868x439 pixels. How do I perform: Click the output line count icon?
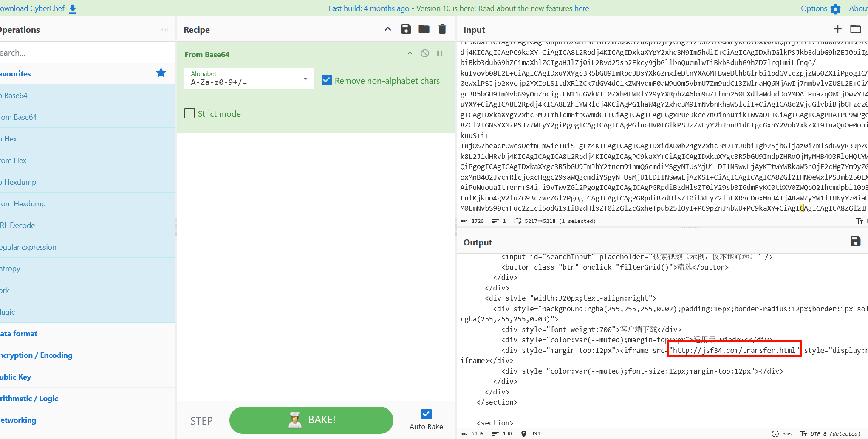495,433
